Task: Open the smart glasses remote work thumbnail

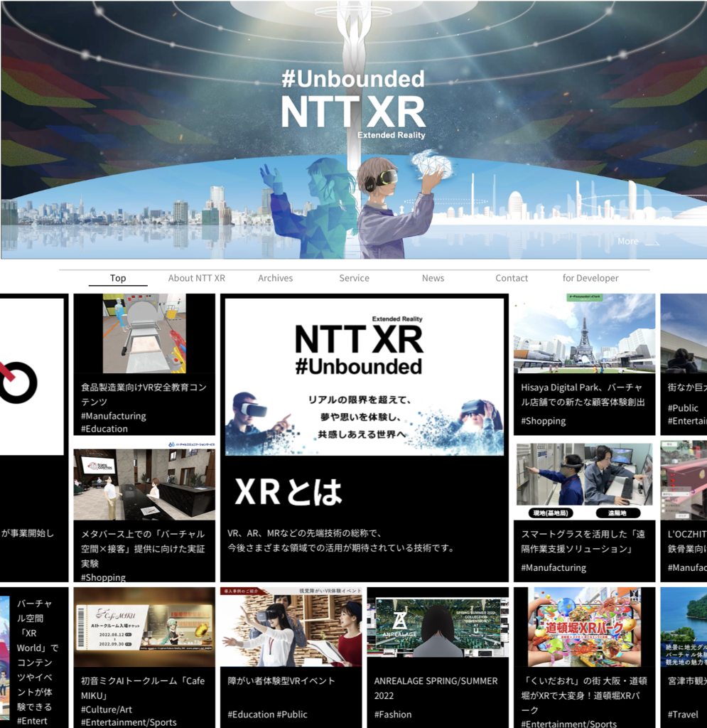Action: [x=585, y=480]
